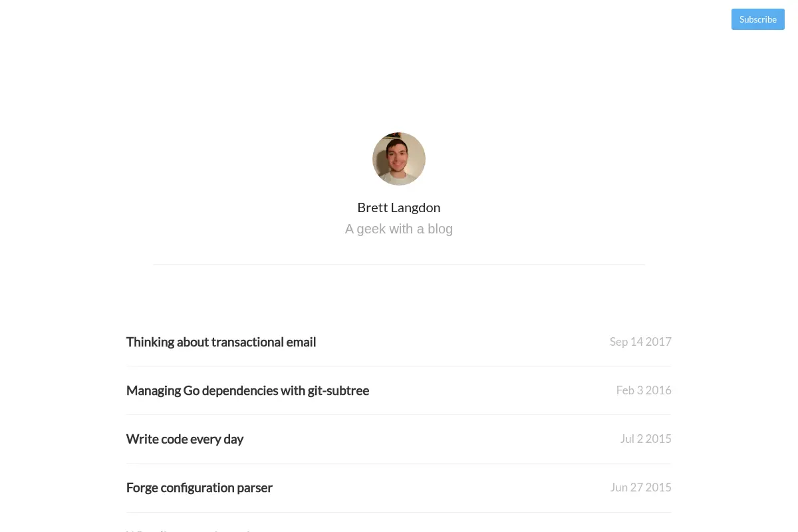Viewport: 798px width, 532px height.
Task: Click the Sep 14 2017 date
Action: [x=640, y=342]
